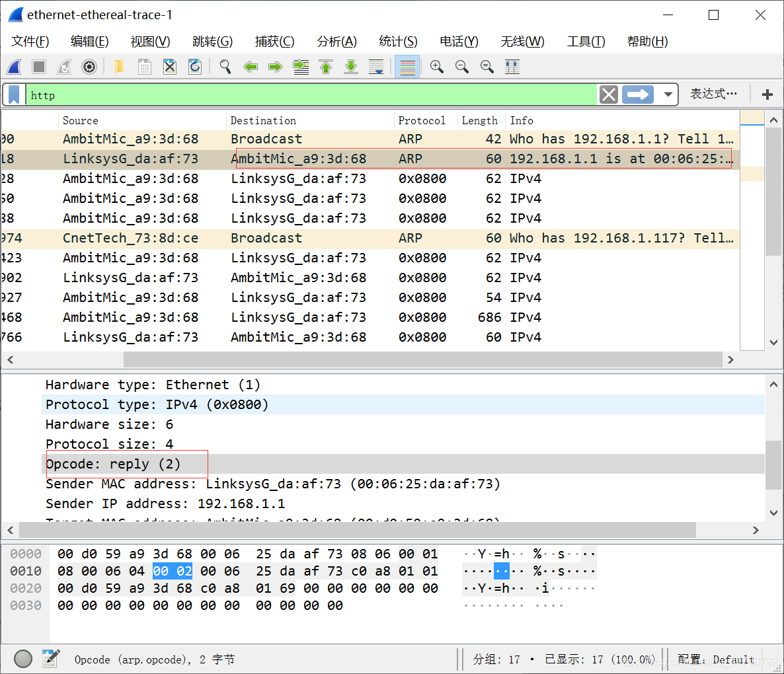Open the 统计(S) menu
The width and height of the screenshot is (784, 674).
(x=398, y=42)
